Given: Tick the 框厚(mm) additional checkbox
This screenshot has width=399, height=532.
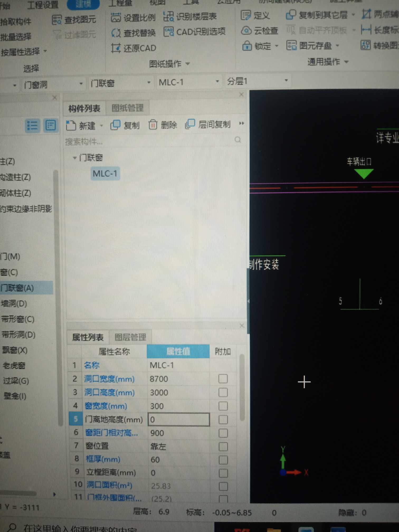Looking at the screenshot, I should 223,460.
